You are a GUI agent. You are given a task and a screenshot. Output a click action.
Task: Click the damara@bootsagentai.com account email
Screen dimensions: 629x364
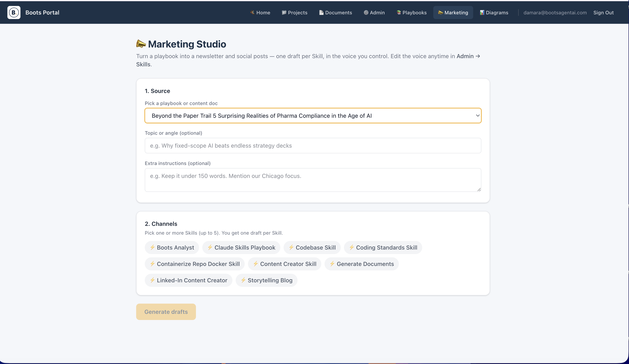click(x=555, y=13)
